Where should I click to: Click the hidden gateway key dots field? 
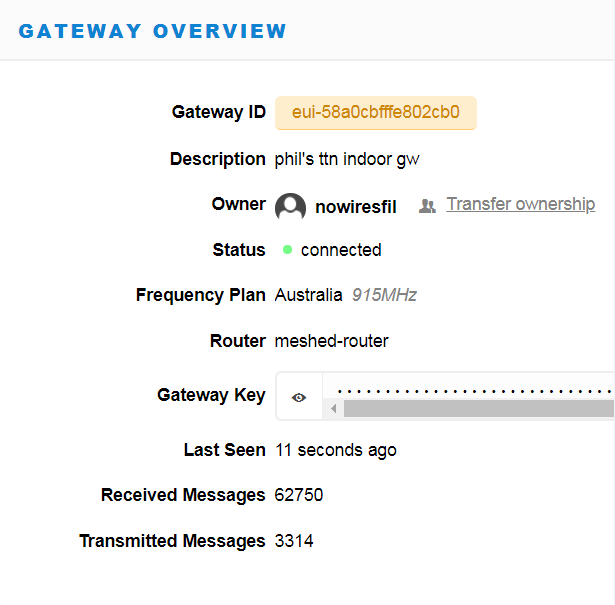pyautogui.click(x=475, y=389)
